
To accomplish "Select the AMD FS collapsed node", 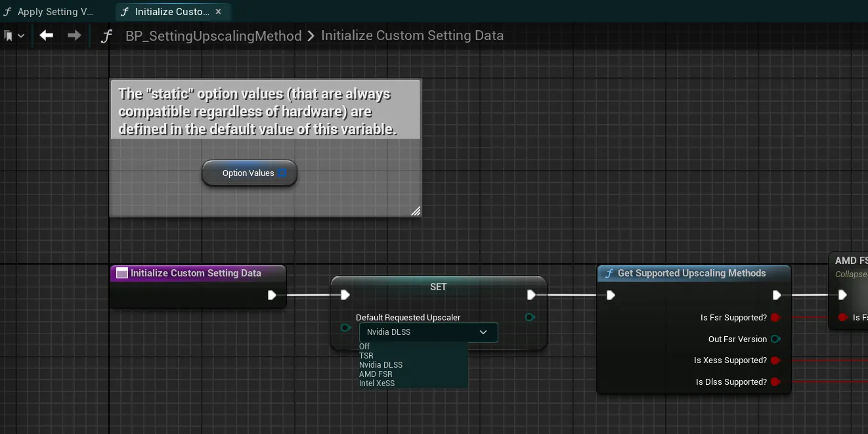I will pos(849,291).
